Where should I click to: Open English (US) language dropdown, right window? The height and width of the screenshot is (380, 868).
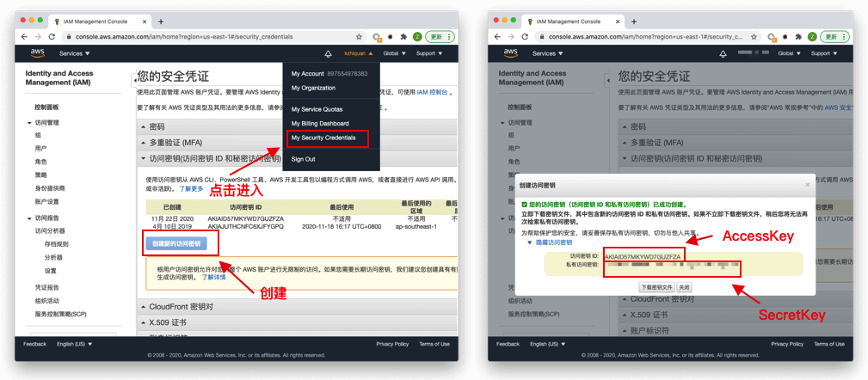[547, 344]
